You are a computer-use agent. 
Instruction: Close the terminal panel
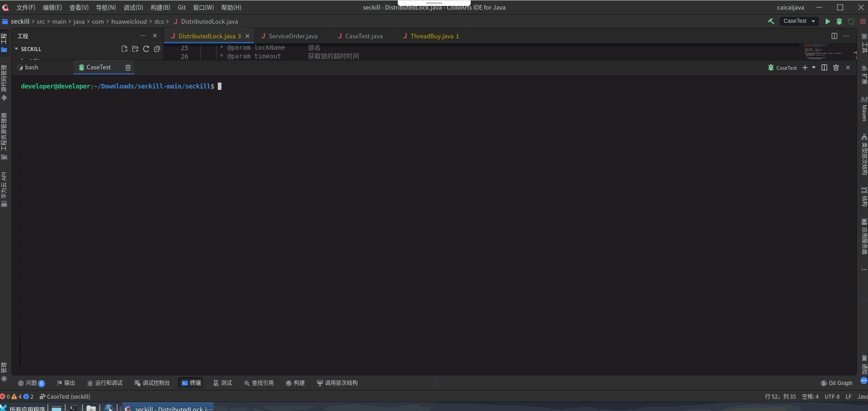[848, 68]
